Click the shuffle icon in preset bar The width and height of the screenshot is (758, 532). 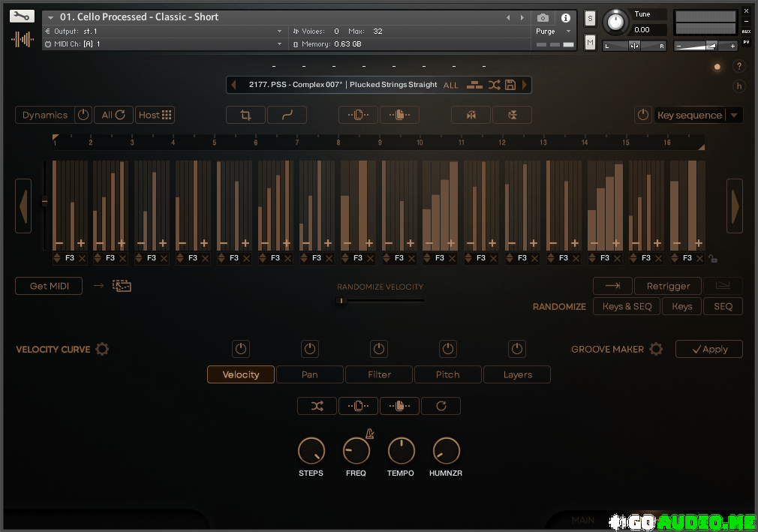(494, 85)
